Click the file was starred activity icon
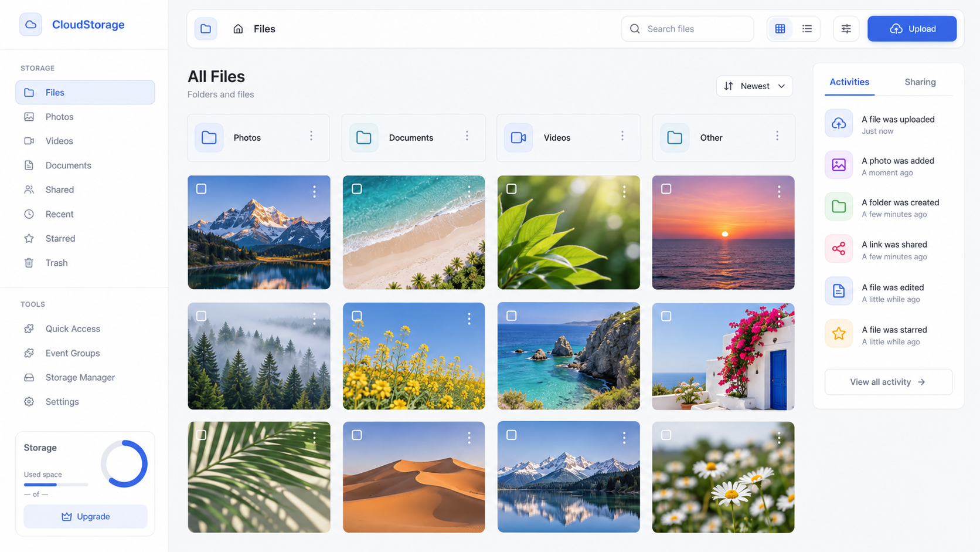The image size is (980, 552). [x=839, y=334]
